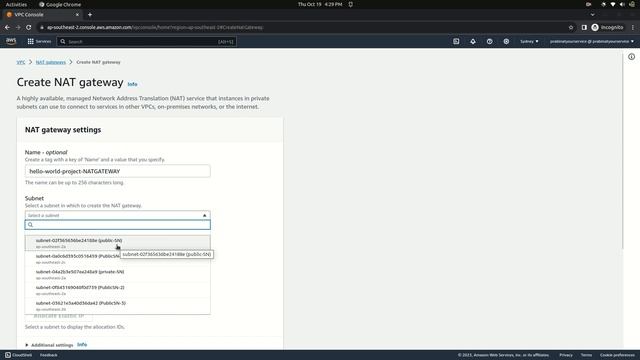Image resolution: width=640 pixels, height=360 pixels.
Task: Open Cookie preferences in footer
Action: (617, 355)
